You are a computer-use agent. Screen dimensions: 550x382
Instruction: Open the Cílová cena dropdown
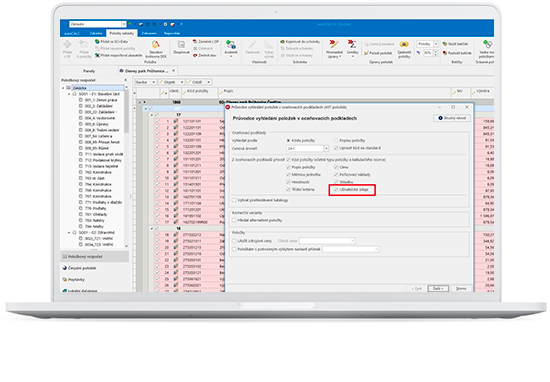click(353, 241)
